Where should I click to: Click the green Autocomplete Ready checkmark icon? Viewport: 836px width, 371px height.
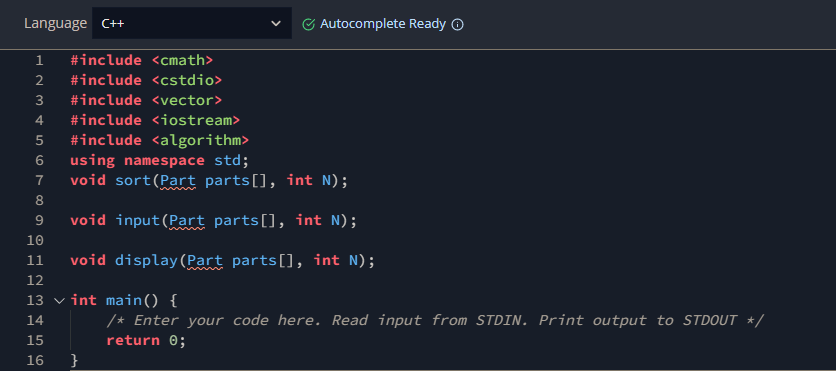[308, 25]
